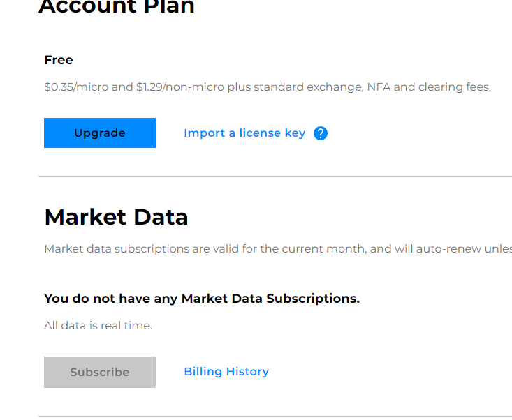Click the 'NFA and clearing fees' text
Viewport: 512px width, 420px height.
pyautogui.click(x=429, y=87)
